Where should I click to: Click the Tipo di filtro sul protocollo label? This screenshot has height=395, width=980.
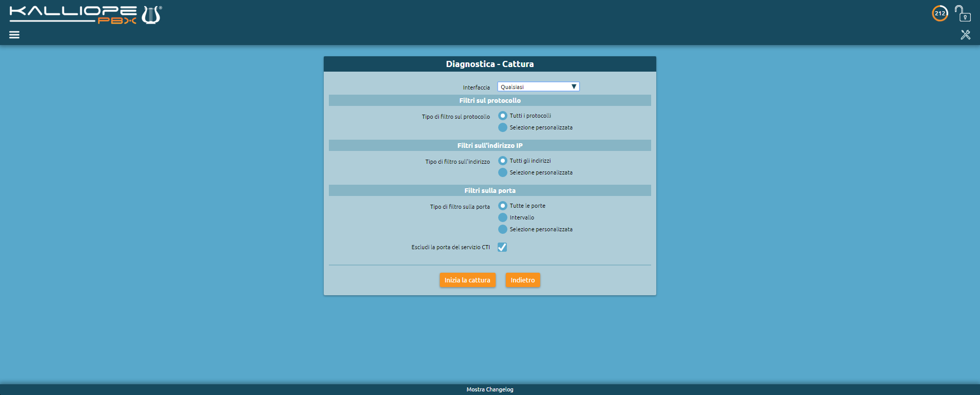(x=456, y=117)
